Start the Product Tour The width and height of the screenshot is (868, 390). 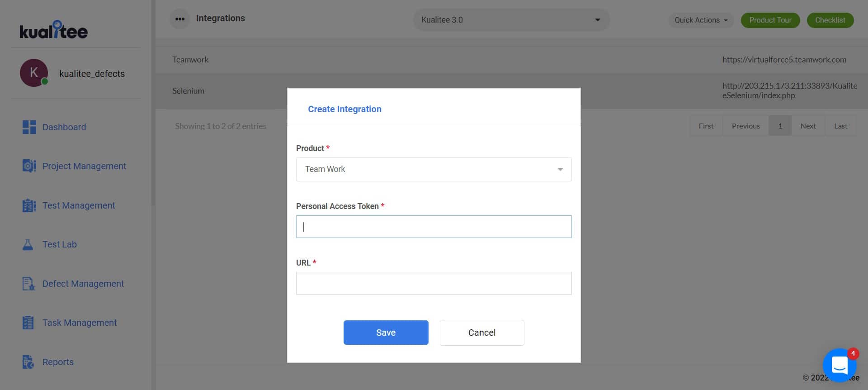pyautogui.click(x=770, y=20)
